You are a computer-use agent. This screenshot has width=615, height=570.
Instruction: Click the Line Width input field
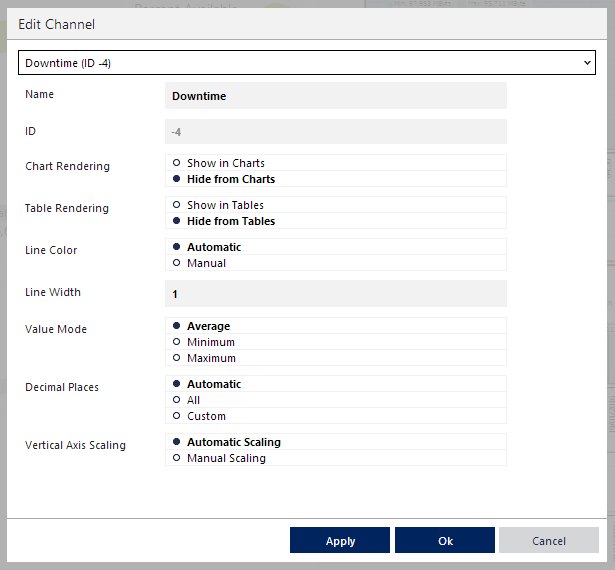click(336, 294)
